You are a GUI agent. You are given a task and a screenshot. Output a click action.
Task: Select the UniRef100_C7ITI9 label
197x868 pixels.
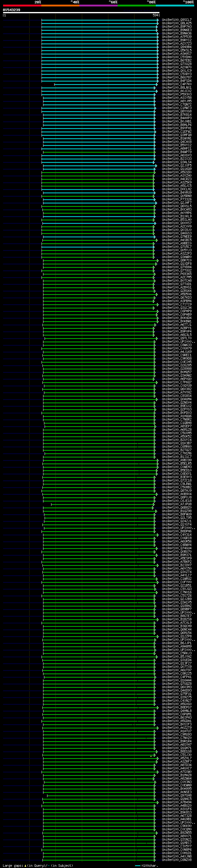(x=177, y=304)
